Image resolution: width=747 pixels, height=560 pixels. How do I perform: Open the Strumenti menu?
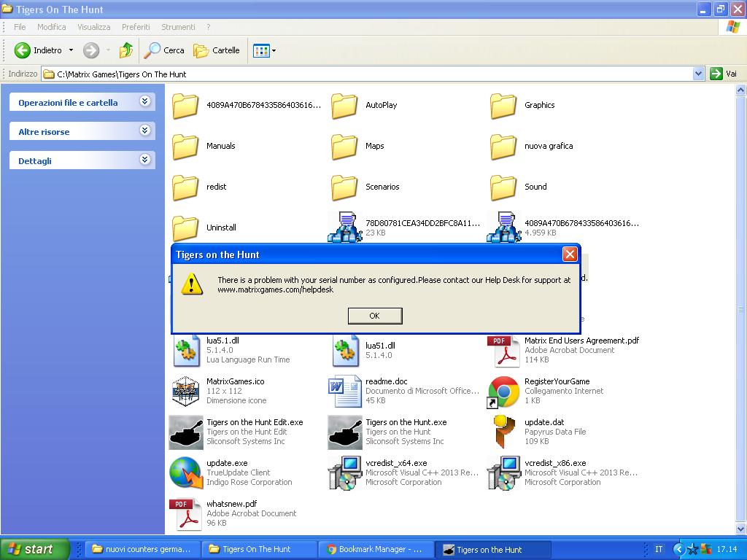pyautogui.click(x=178, y=27)
